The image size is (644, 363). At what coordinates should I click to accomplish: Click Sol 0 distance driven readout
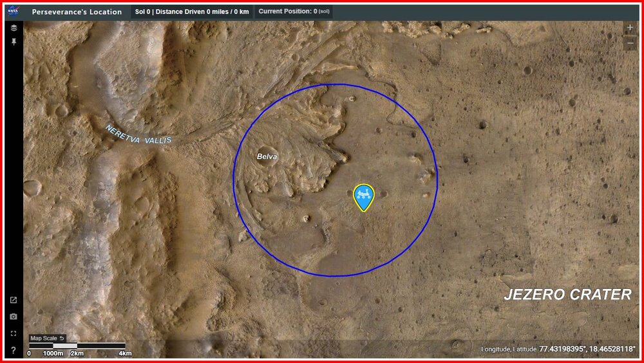[x=192, y=12]
